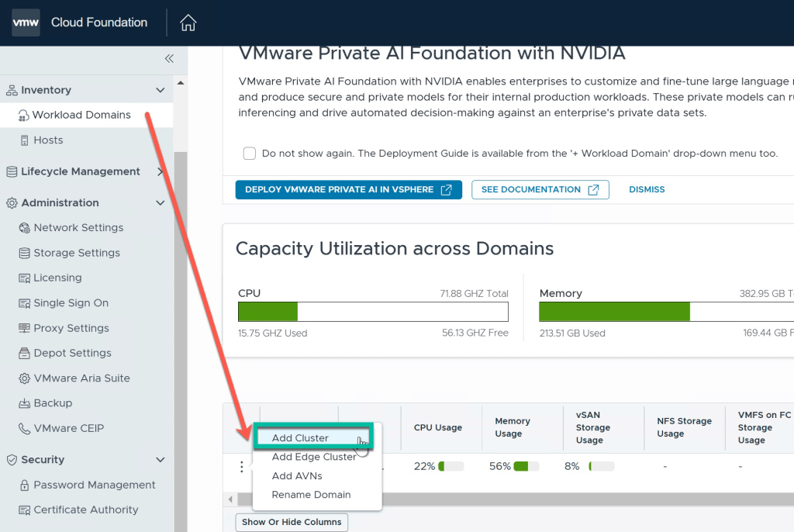
Task: Check the 'Do not show again' checkbox
Action: tap(250, 154)
